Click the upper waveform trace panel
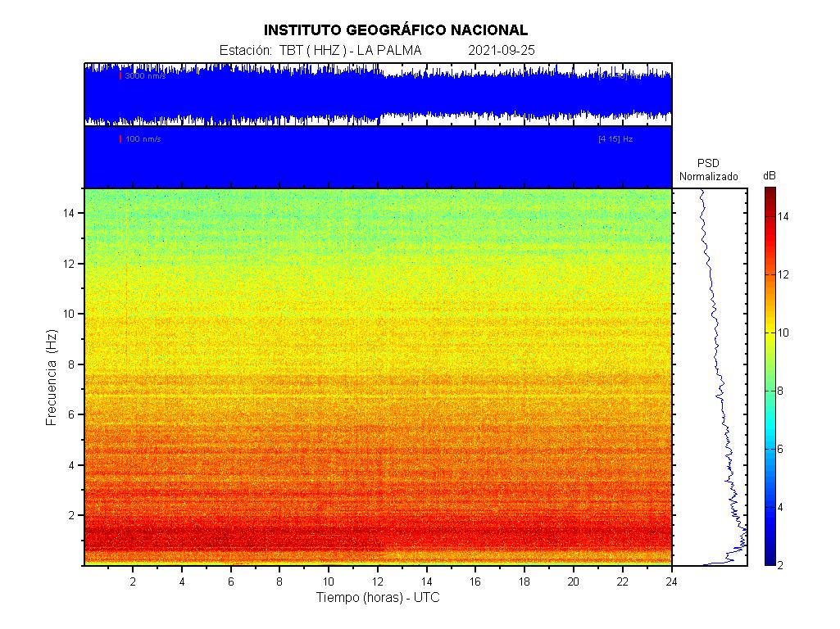 tap(377, 94)
